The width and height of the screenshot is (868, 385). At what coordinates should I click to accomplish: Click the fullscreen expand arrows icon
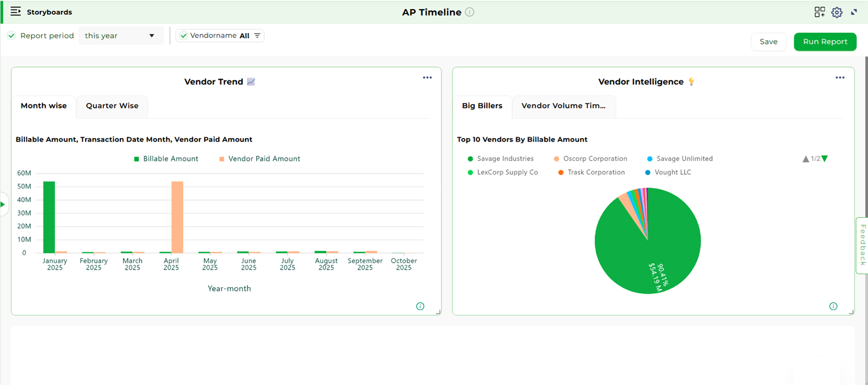pyautogui.click(x=854, y=12)
